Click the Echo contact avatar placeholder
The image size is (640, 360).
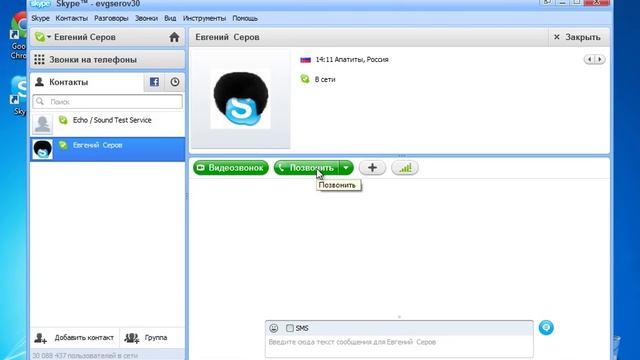point(42,124)
